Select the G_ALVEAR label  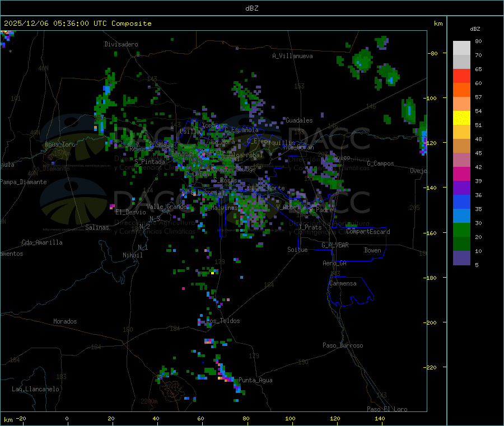tap(335, 245)
